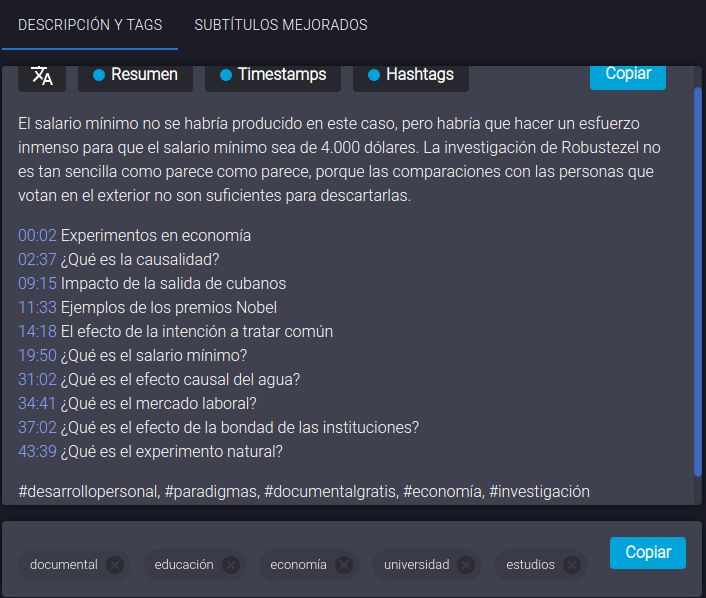
Task: Jump to timestamp 43:39
Action: pos(37,451)
